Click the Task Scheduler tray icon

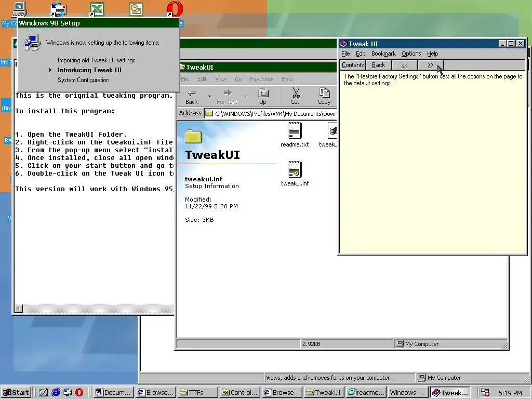click(485, 393)
